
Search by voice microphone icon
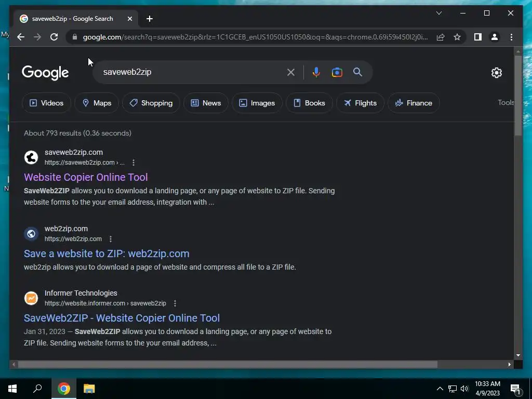tap(316, 72)
